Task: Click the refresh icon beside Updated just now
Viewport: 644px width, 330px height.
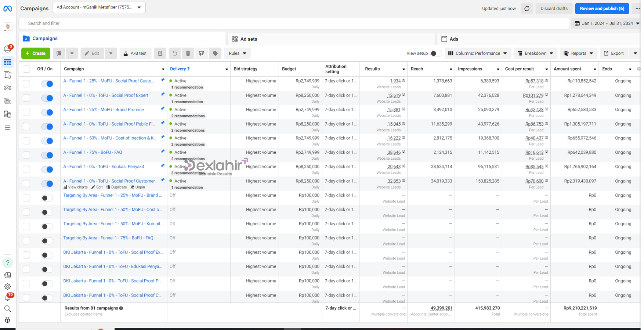Action: (527, 9)
